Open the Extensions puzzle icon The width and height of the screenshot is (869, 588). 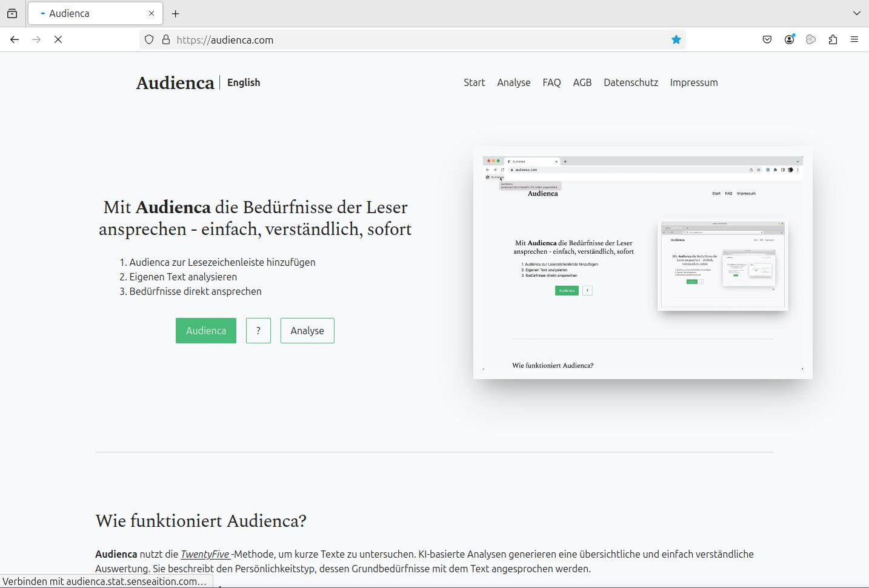click(x=833, y=40)
